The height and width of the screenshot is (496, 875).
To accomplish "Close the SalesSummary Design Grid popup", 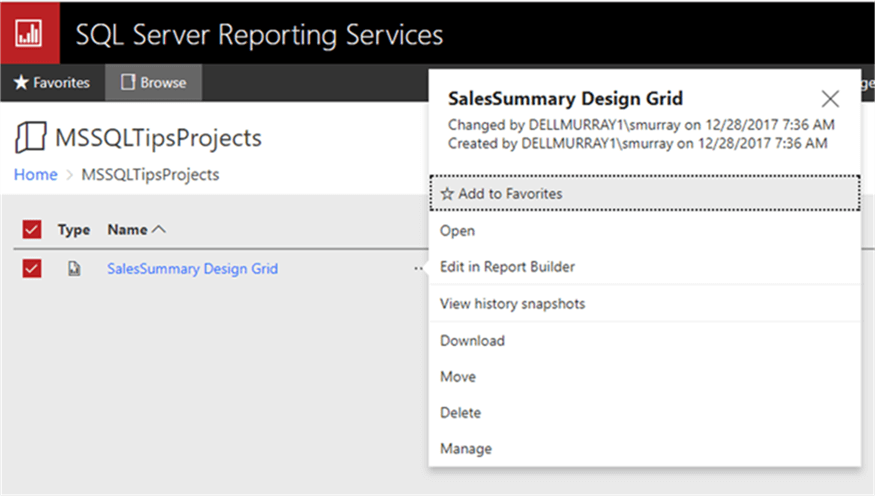I will pyautogui.click(x=830, y=99).
